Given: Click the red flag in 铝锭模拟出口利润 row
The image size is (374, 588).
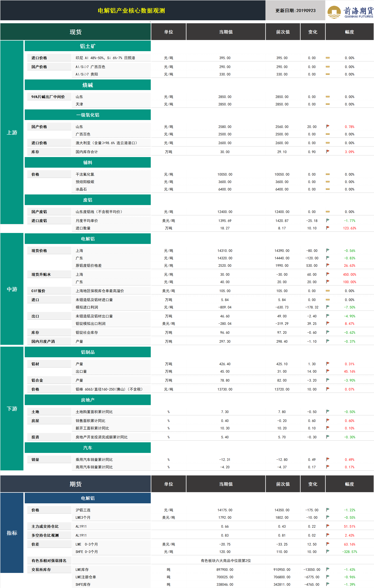Looking at the screenshot, I should coord(328,323).
